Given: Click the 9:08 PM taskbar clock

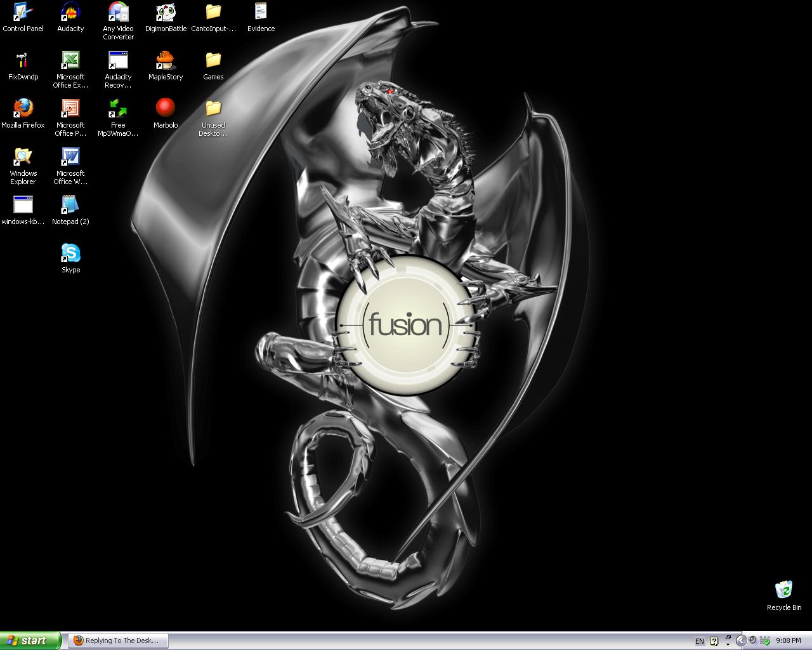Looking at the screenshot, I should [x=788, y=641].
